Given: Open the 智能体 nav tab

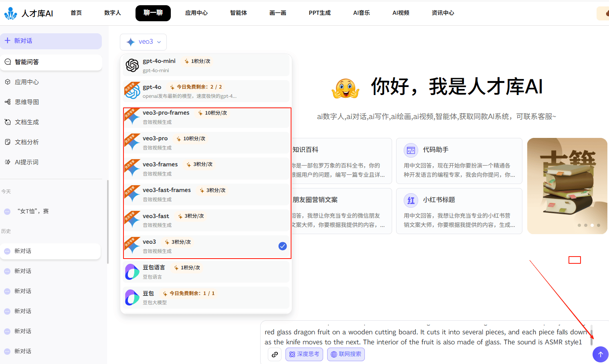Looking at the screenshot, I should 239,13.
